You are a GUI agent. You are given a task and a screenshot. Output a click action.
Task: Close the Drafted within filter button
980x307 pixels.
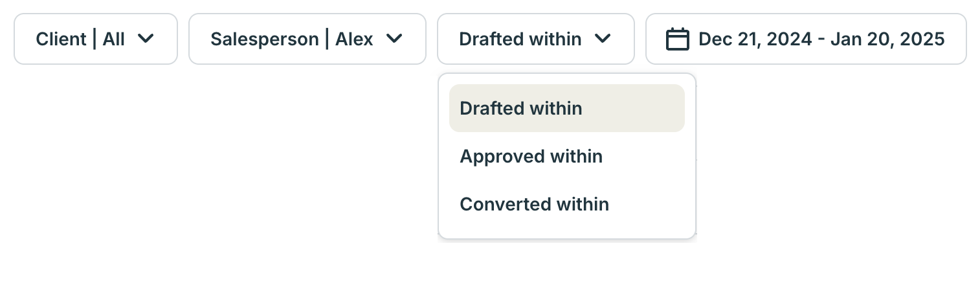click(x=535, y=39)
